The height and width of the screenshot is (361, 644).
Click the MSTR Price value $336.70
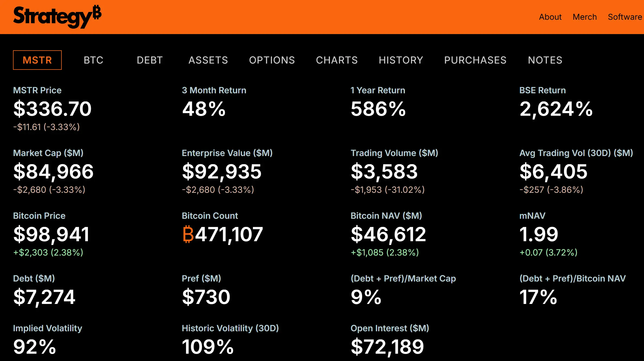point(53,109)
